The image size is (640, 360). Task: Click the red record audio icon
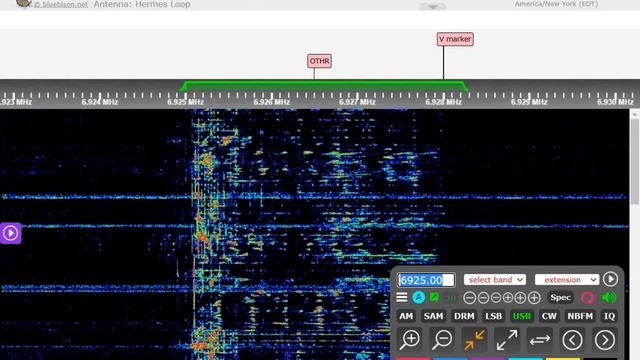pyautogui.click(x=587, y=298)
